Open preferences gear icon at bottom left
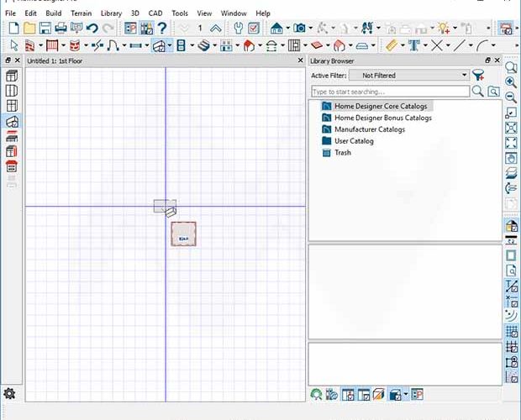The width and height of the screenshot is (521, 420). click(x=9, y=394)
